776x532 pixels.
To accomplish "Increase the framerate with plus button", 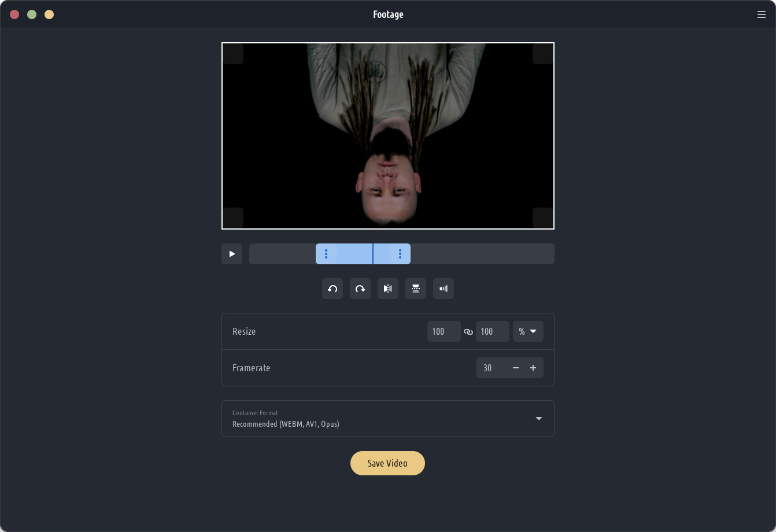I will click(x=533, y=368).
